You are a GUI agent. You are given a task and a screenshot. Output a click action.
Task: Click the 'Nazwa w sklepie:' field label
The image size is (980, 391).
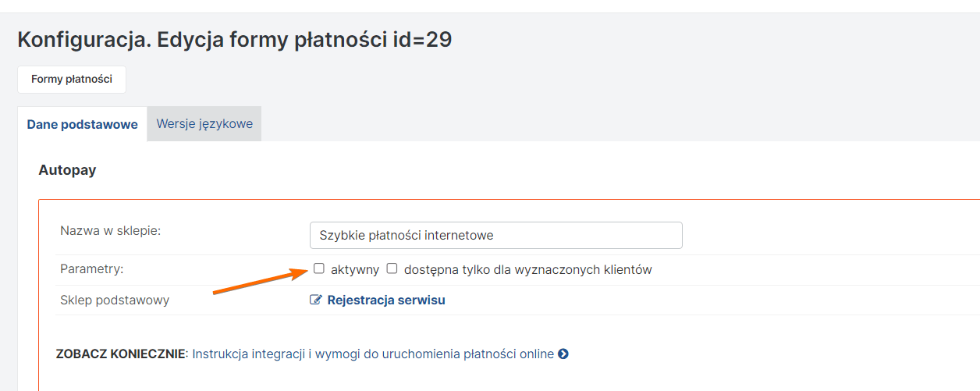[x=110, y=230]
